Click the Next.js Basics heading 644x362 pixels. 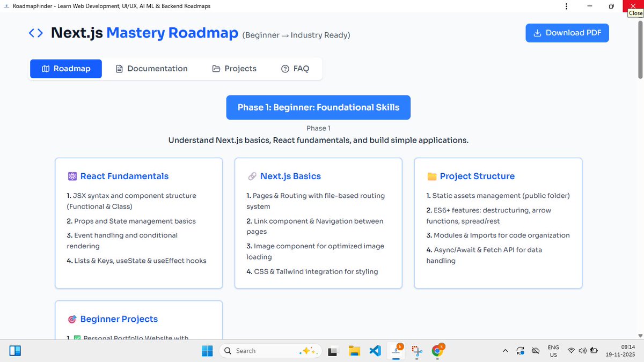pos(290,176)
